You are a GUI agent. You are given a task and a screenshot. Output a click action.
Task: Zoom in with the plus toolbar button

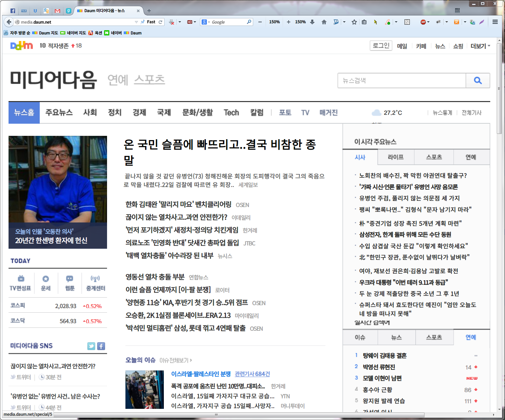pos(288,22)
